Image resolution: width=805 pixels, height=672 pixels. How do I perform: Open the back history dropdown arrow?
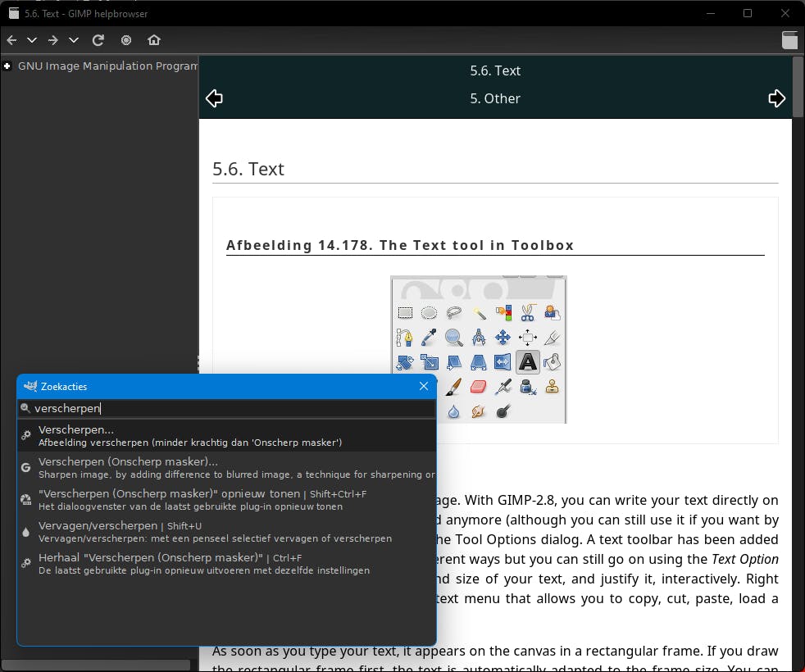click(32, 40)
